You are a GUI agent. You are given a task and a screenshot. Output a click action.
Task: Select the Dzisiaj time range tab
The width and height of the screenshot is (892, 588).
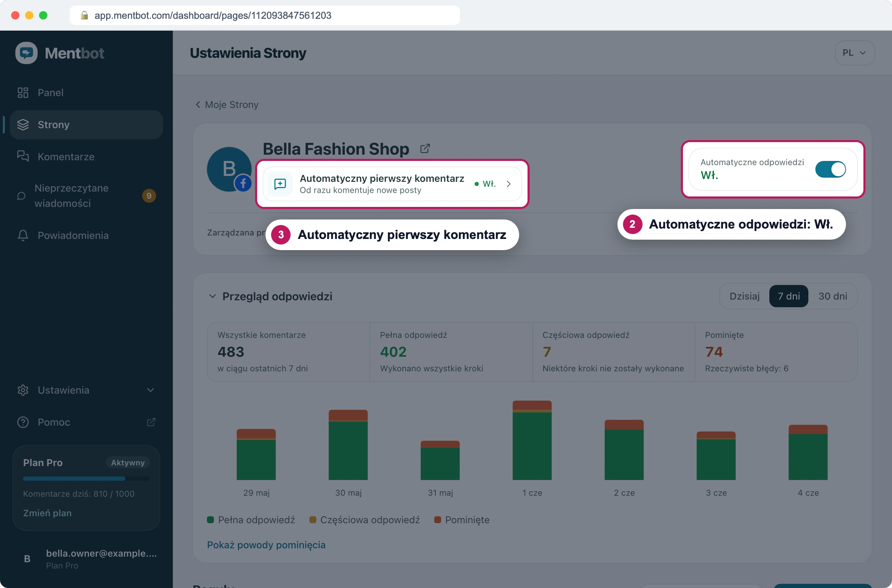(x=744, y=296)
